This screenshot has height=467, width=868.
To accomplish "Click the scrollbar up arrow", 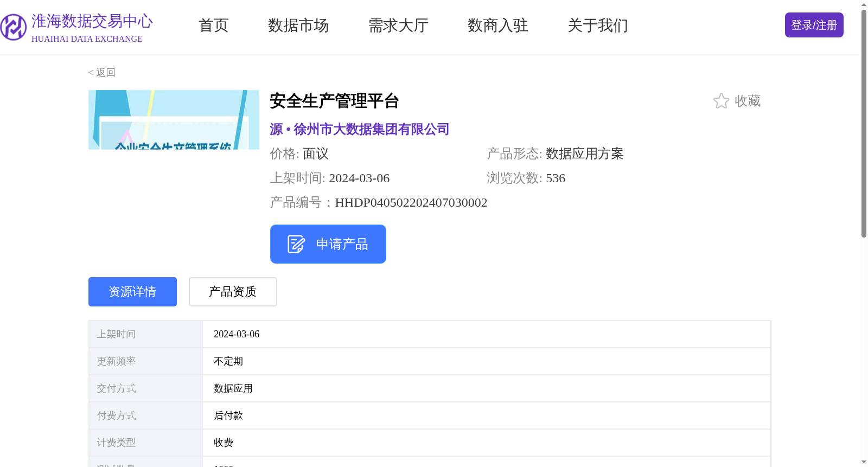I will 864,4.
